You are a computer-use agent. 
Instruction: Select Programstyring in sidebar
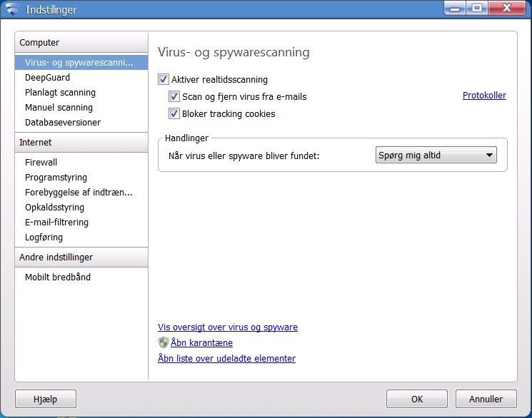click(x=81, y=178)
